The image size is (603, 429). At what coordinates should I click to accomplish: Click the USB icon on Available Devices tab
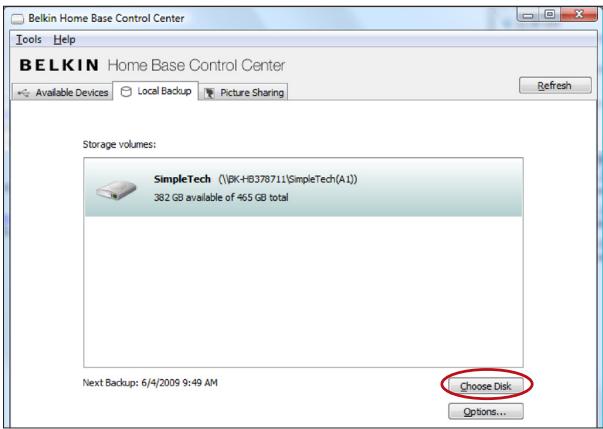(x=24, y=93)
